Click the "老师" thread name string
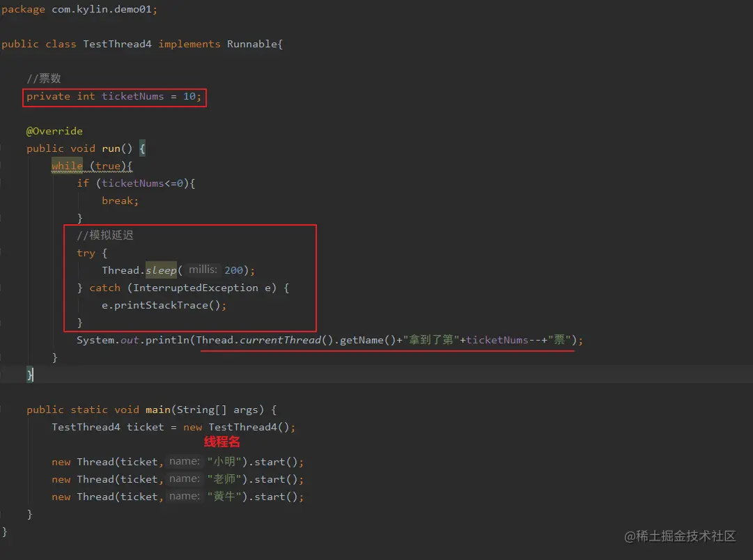Viewport: 753px width, 560px height. coord(224,479)
